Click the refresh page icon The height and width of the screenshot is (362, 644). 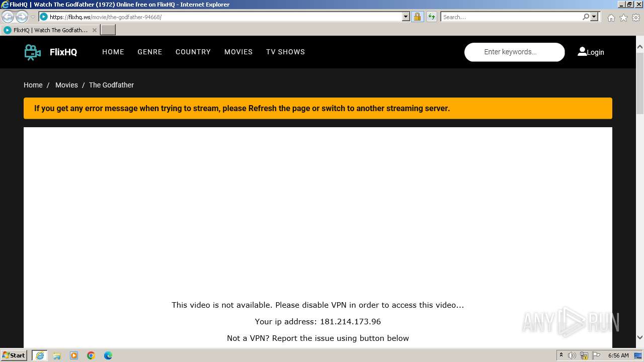pos(432,17)
